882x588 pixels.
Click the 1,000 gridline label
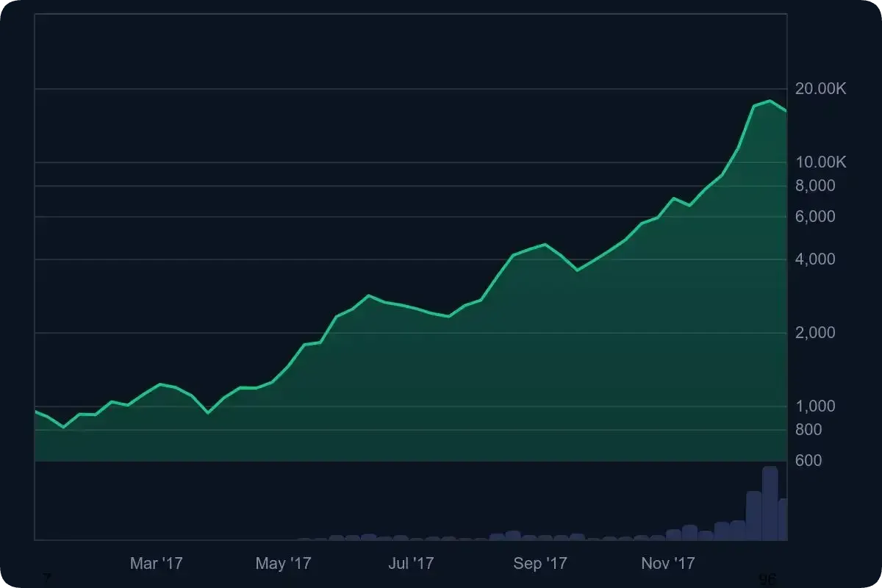(x=814, y=406)
